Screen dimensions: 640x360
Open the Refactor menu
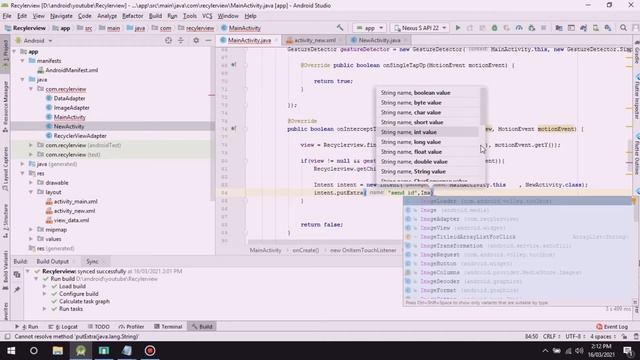[133, 16]
